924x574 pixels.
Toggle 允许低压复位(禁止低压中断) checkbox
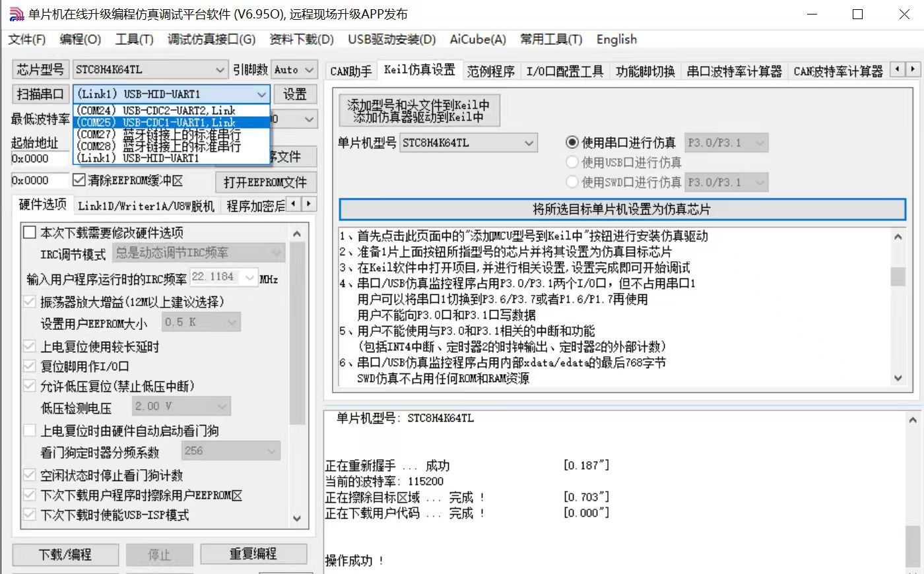(30, 386)
